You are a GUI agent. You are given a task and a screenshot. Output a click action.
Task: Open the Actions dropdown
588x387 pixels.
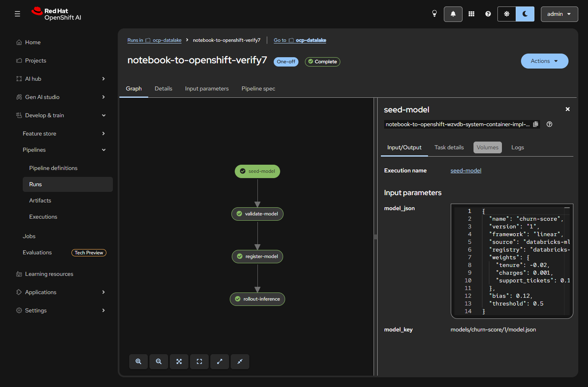coord(545,61)
